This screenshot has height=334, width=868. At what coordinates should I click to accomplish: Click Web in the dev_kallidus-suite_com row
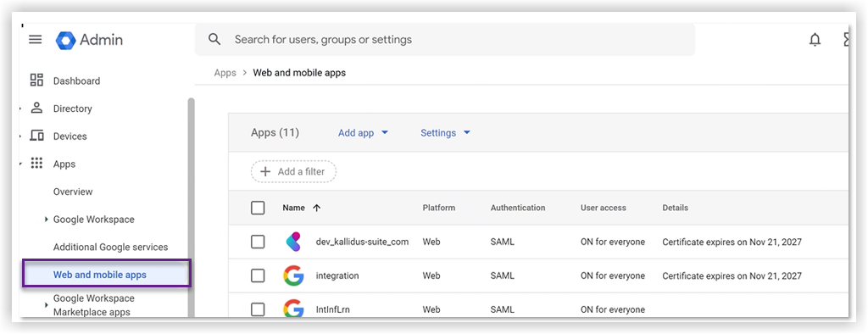pyautogui.click(x=431, y=242)
